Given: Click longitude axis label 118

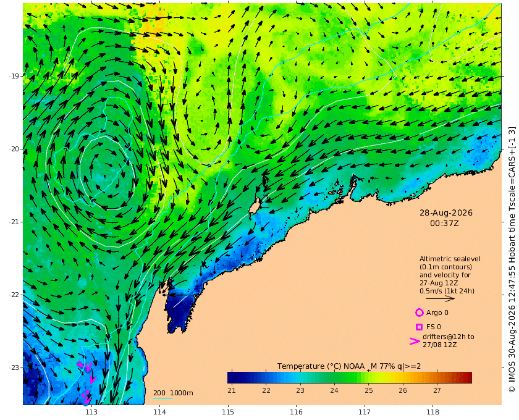Looking at the screenshot, I should (433, 412).
